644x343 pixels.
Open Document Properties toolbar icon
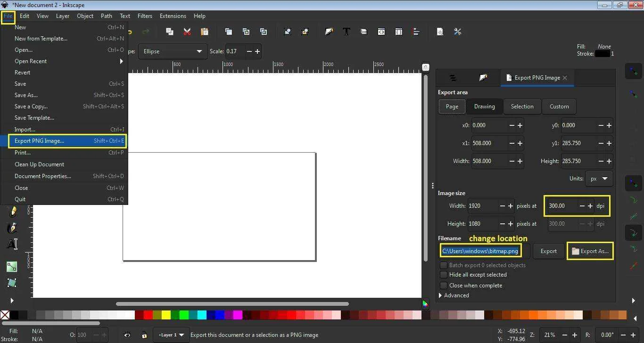tap(440, 32)
